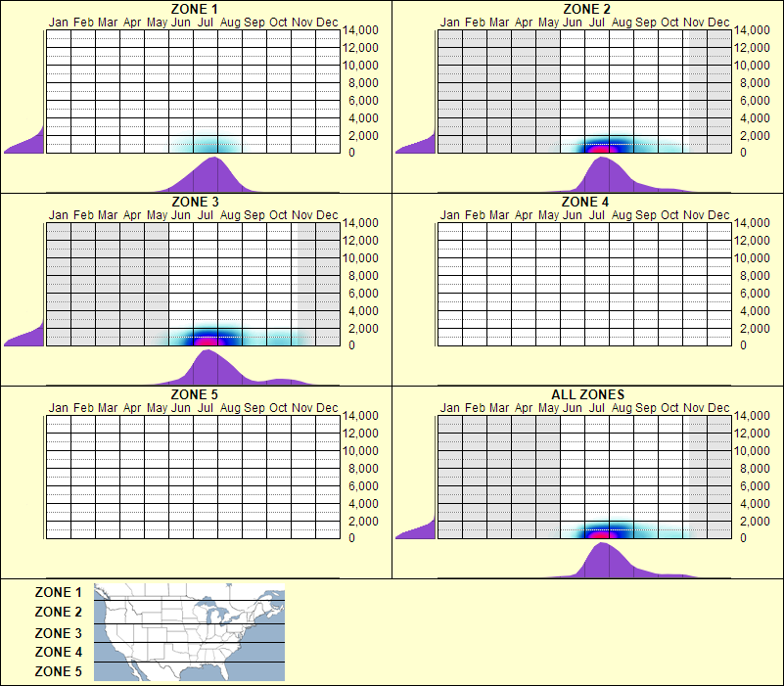Click the Dec shaded column in ALL ZONES
The width and height of the screenshot is (784, 686).
tap(721, 475)
